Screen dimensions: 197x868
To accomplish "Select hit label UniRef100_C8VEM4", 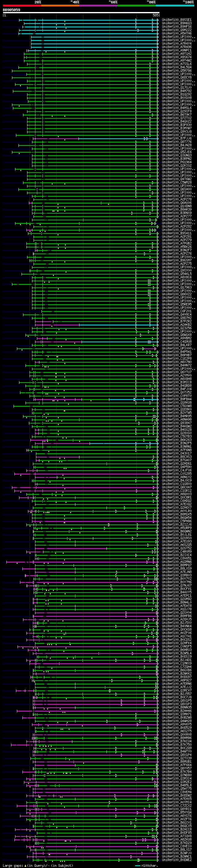I will pos(177,792).
